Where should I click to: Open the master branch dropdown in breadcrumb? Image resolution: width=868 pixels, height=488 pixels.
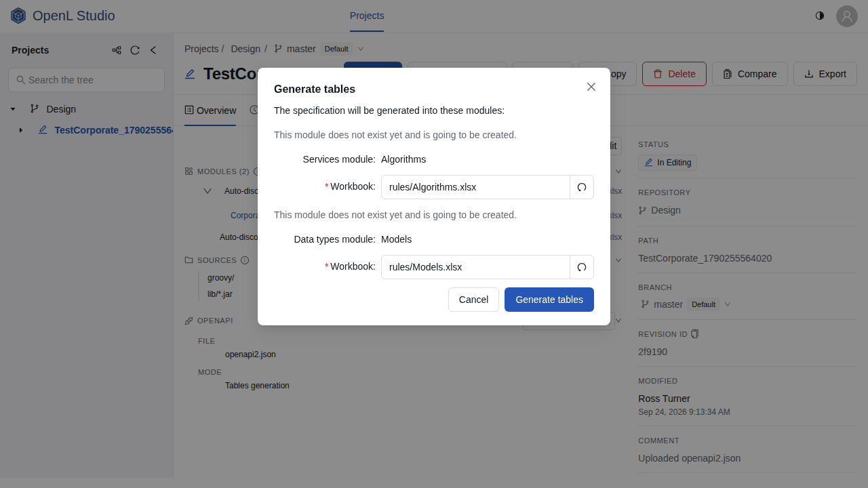pos(361,49)
